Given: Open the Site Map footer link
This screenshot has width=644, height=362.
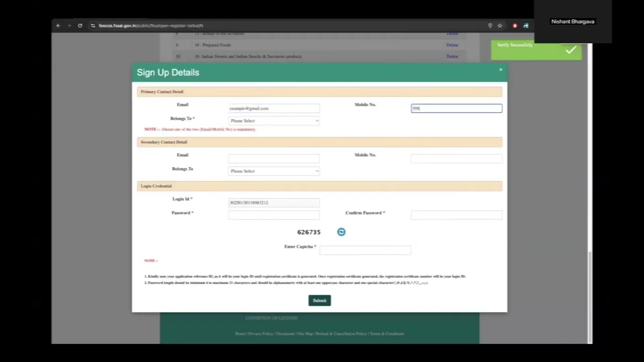Looking at the screenshot, I should pyautogui.click(x=305, y=334).
